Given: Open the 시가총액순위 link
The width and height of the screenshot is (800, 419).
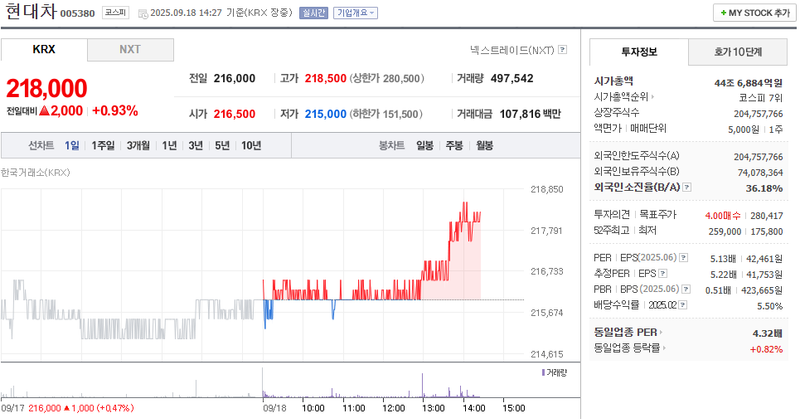Looking at the screenshot, I should click(x=623, y=96).
